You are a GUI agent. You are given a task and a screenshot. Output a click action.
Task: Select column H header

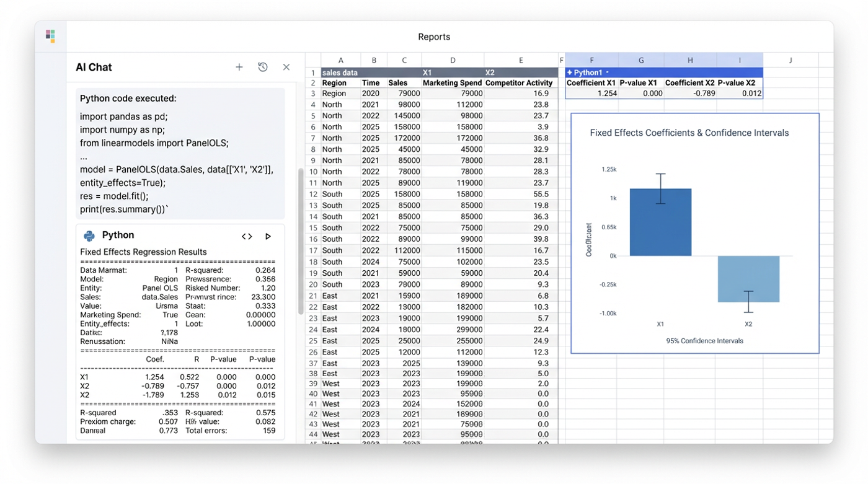click(690, 60)
